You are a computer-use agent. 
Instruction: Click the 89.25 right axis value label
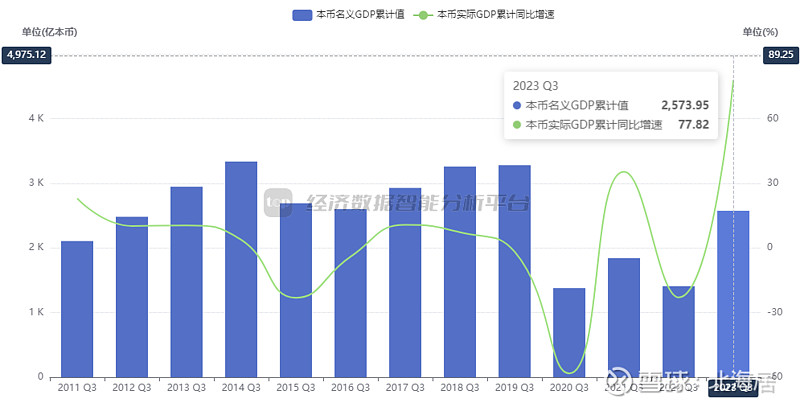(778, 55)
